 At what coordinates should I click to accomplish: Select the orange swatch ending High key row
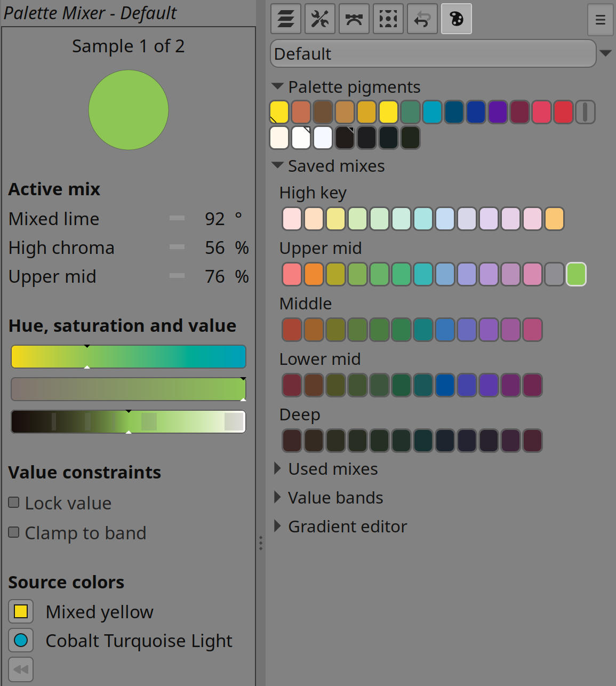[x=554, y=219]
